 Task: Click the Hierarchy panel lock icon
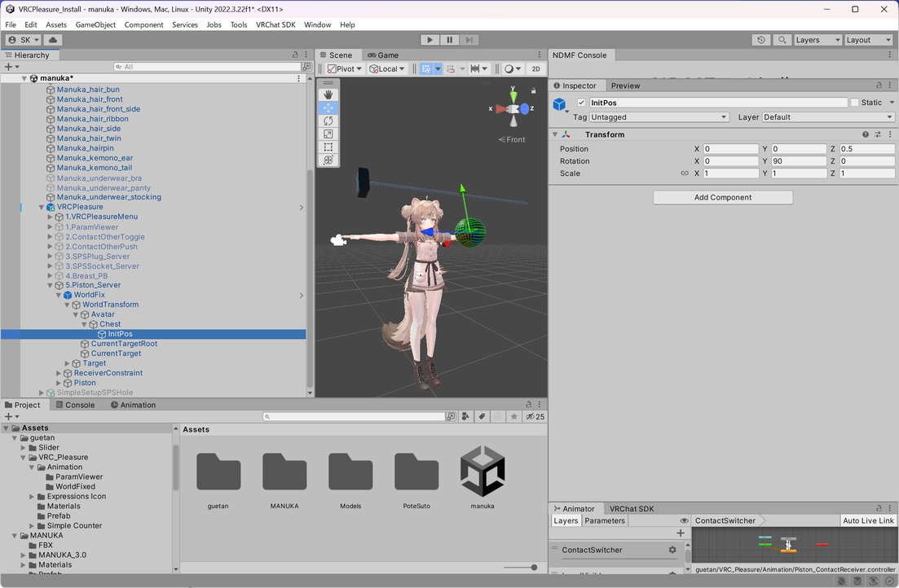295,55
